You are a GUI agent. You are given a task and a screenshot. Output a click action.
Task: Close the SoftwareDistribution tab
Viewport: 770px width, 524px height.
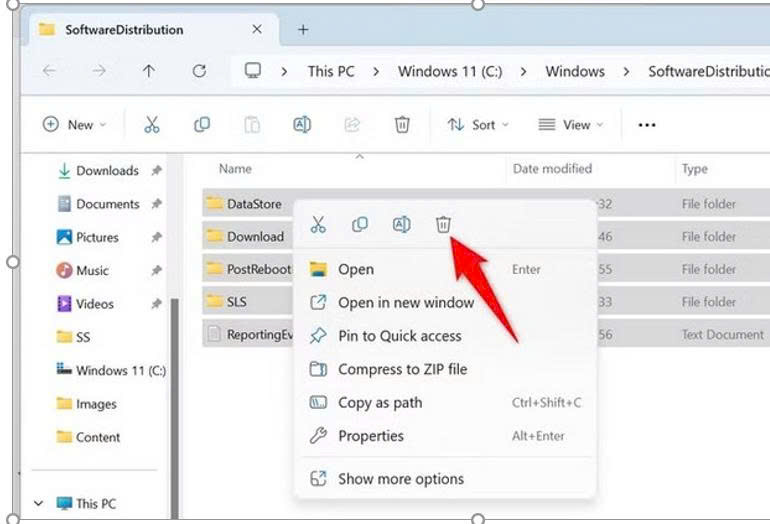pos(257,29)
